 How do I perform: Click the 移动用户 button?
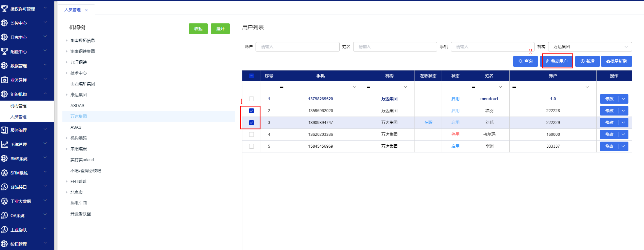tap(557, 61)
